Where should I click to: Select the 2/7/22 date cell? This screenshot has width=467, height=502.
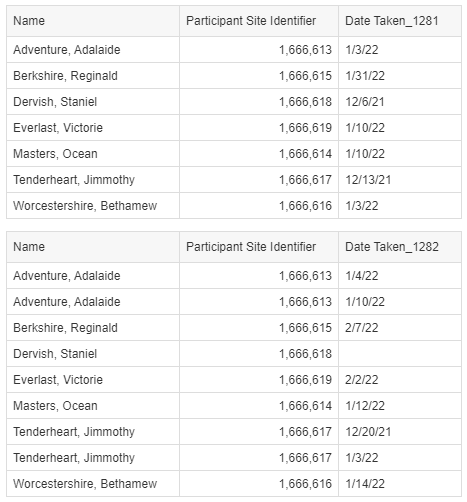(400, 328)
